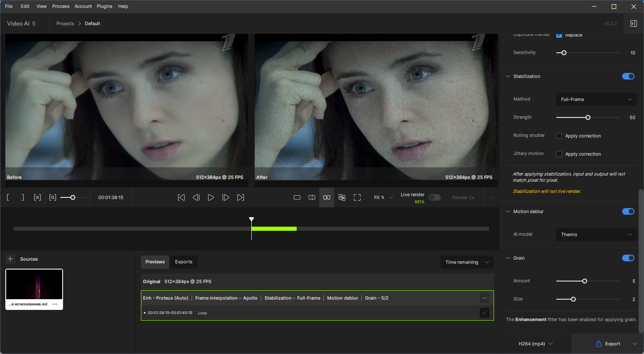Switch to the Exports tab
Viewport: 644px width, 354px height.
pos(184,262)
